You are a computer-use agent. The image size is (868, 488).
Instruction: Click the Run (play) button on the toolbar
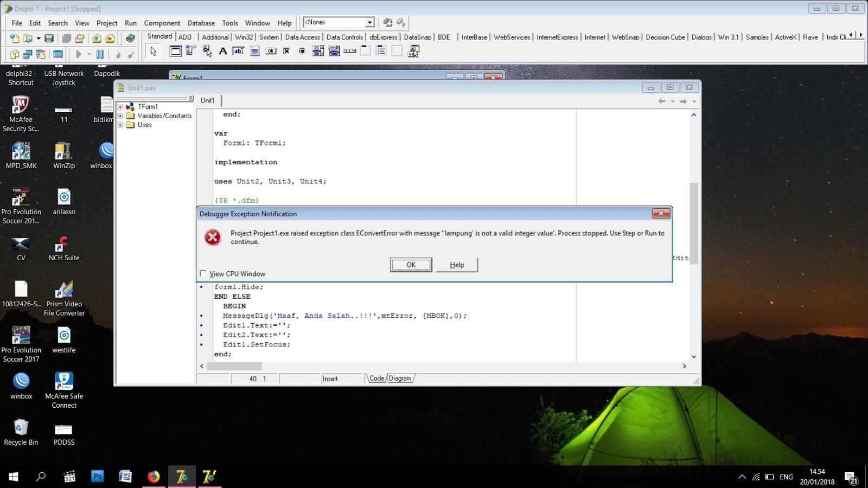click(x=79, y=54)
